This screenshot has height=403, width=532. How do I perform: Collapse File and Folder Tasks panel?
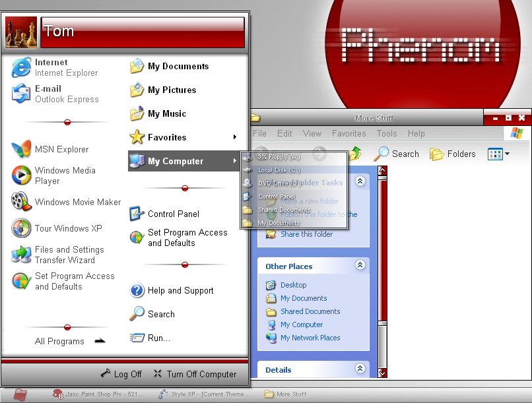pyautogui.click(x=360, y=181)
